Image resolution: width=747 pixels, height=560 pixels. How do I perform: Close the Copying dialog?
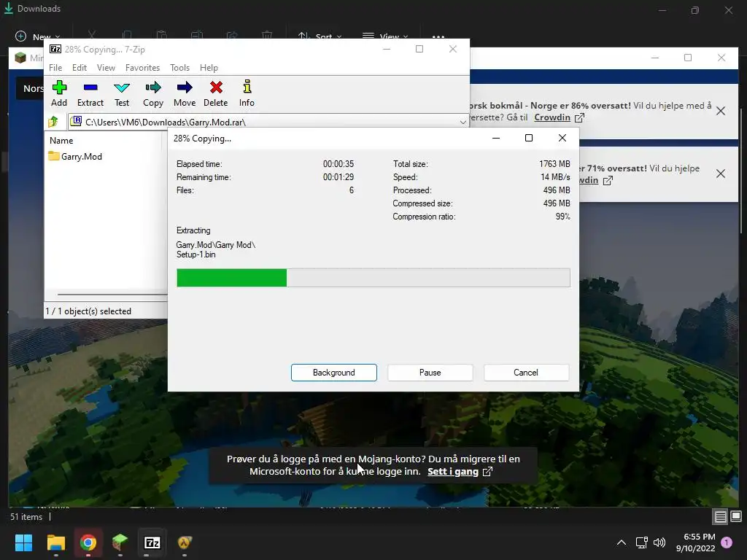[562, 138]
